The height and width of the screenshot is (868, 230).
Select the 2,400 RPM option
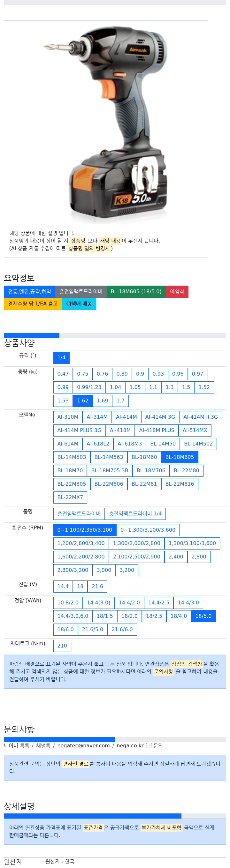pos(176,557)
